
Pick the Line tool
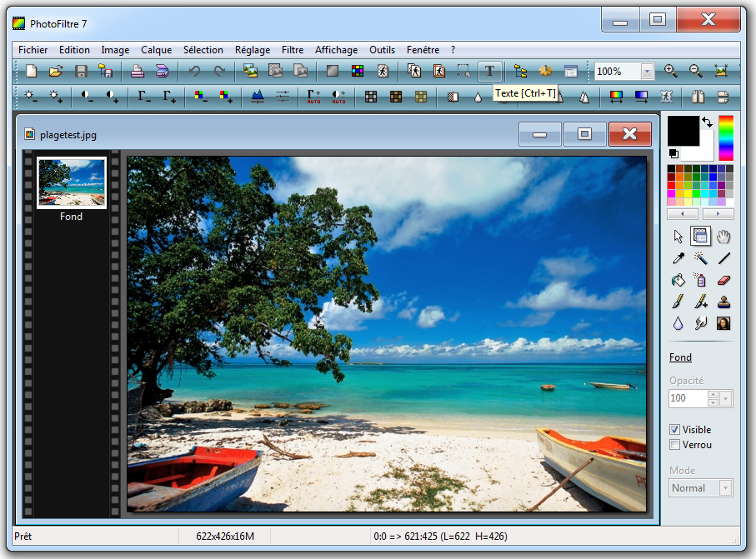pos(723,258)
